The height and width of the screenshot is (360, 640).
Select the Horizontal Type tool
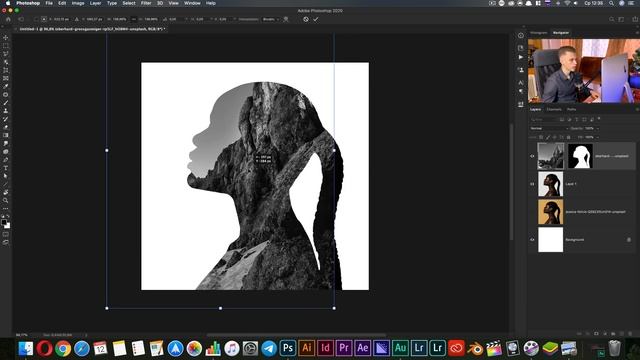click(6, 168)
